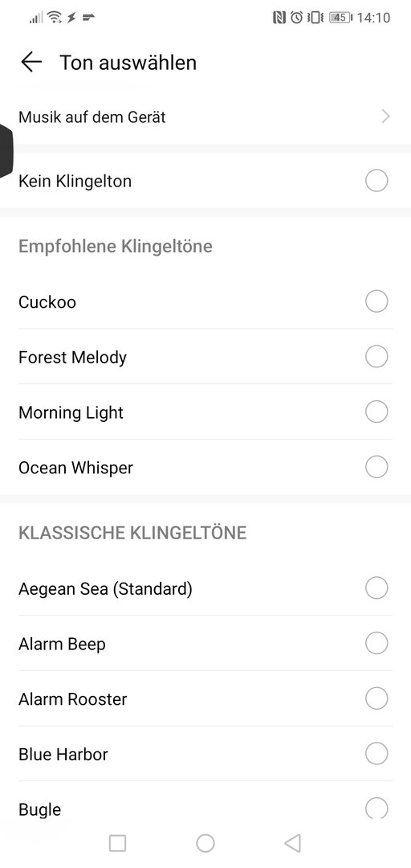Tap the square recent apps icon
Viewport: 411px width, 868px height.
(x=117, y=843)
